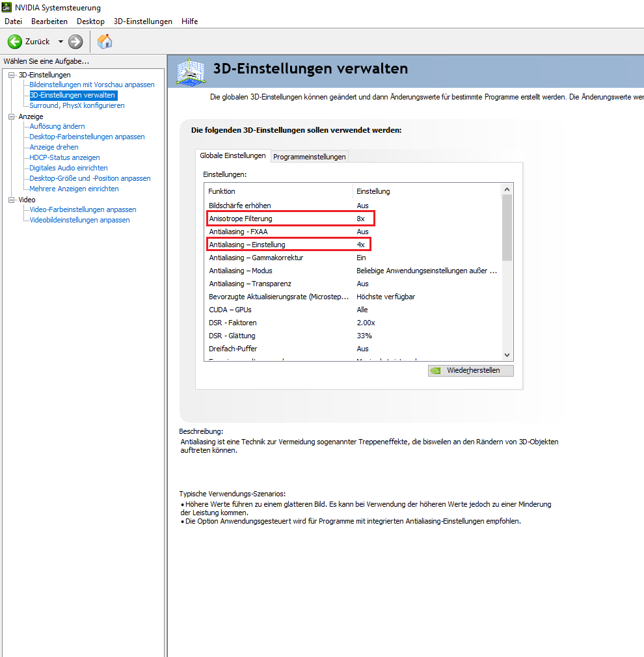Switch to Globale Einstellungen tab
The height and width of the screenshot is (657, 644).
(x=233, y=156)
